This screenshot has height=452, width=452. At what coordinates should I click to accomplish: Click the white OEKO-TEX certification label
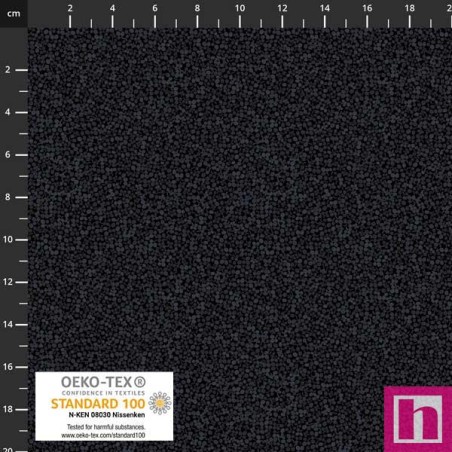coord(104,406)
